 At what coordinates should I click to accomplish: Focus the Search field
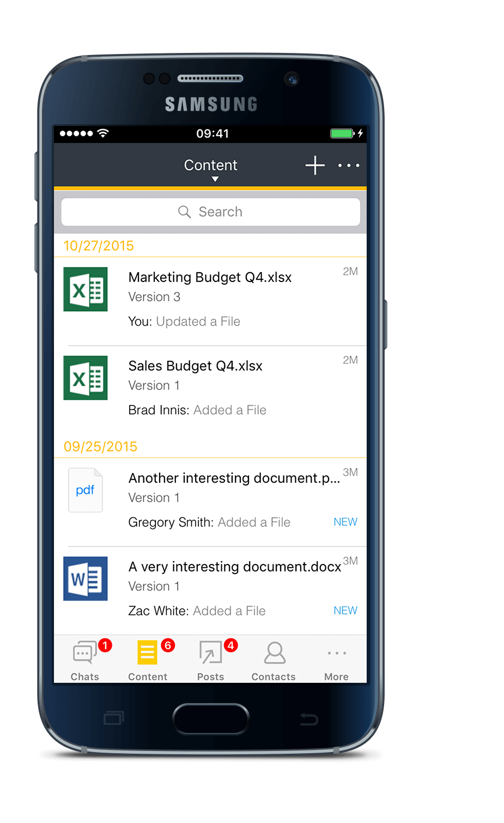click(x=210, y=212)
